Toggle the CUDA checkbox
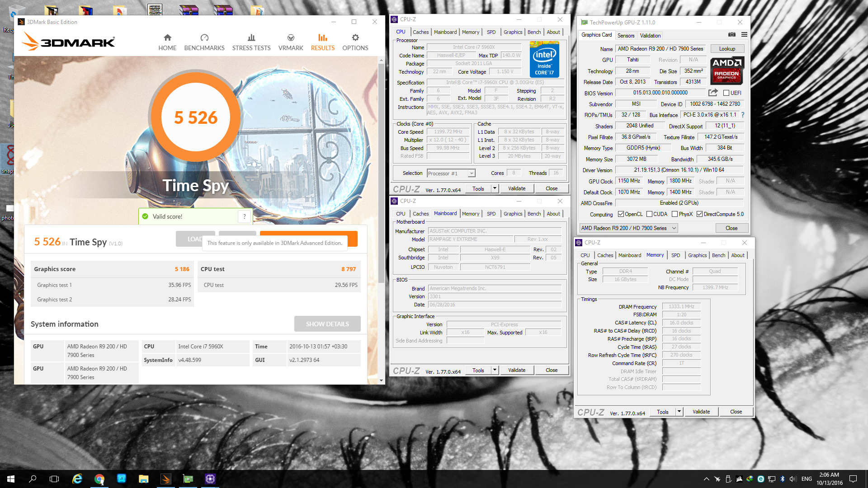The image size is (868, 488). click(649, 214)
